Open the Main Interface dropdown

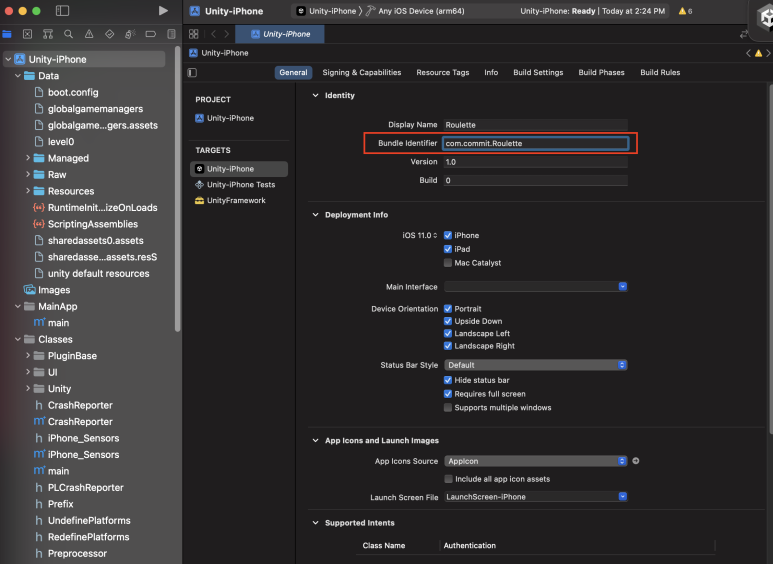(535, 286)
